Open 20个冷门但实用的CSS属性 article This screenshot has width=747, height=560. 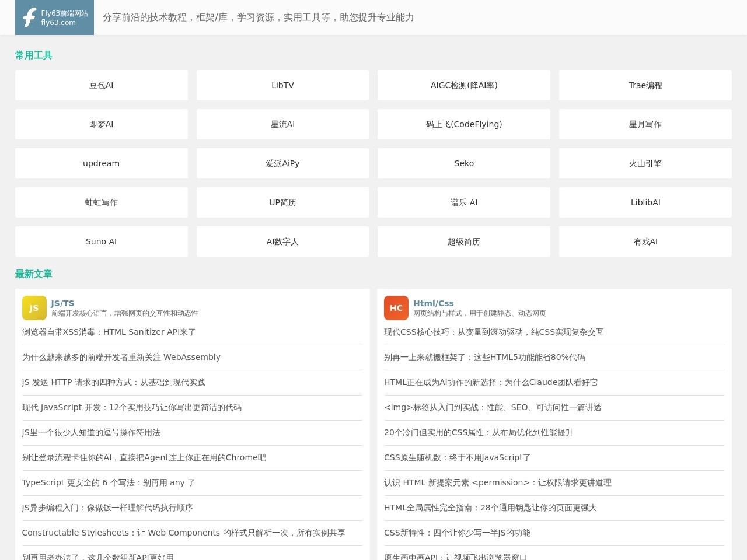479,432
